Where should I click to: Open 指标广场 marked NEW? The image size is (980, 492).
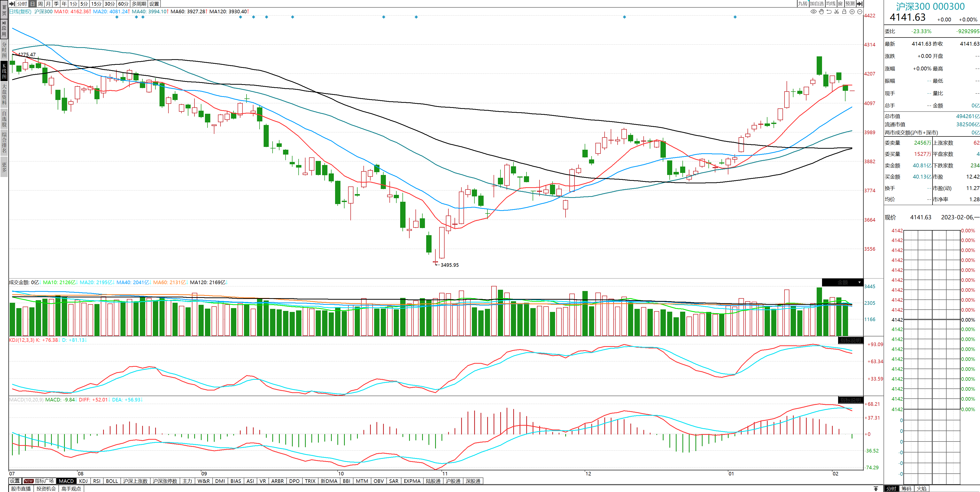point(39,481)
